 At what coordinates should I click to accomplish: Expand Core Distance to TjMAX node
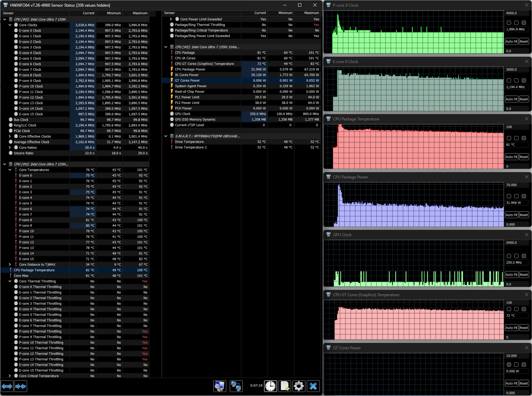(x=10, y=265)
